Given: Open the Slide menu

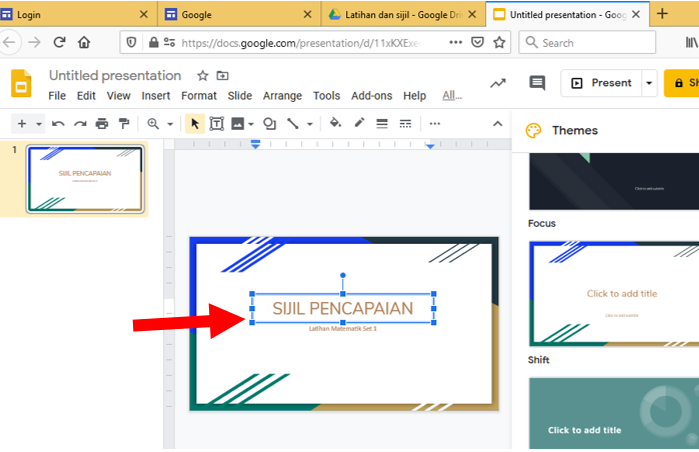Looking at the screenshot, I should (240, 96).
